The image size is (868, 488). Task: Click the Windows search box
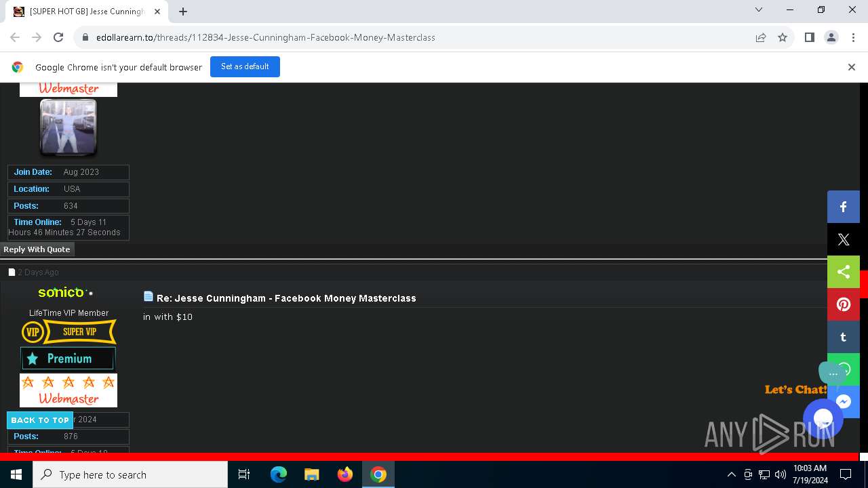tap(130, 474)
